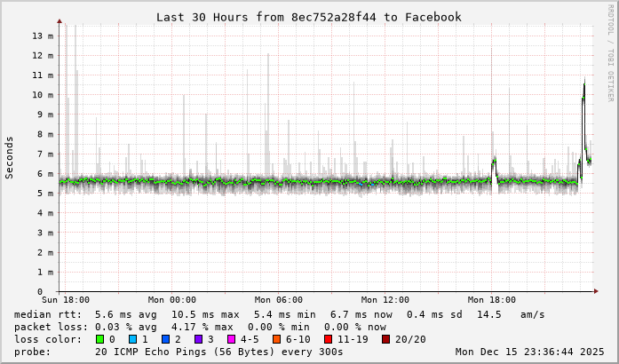Click the 'Mon 00:00' time axis label

172,300
